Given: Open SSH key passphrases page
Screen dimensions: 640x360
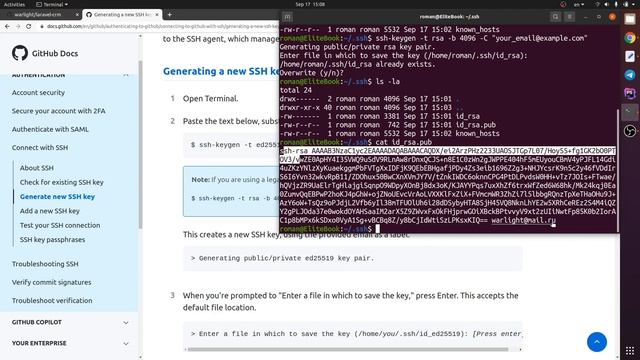Looking at the screenshot, I should (x=53, y=240).
